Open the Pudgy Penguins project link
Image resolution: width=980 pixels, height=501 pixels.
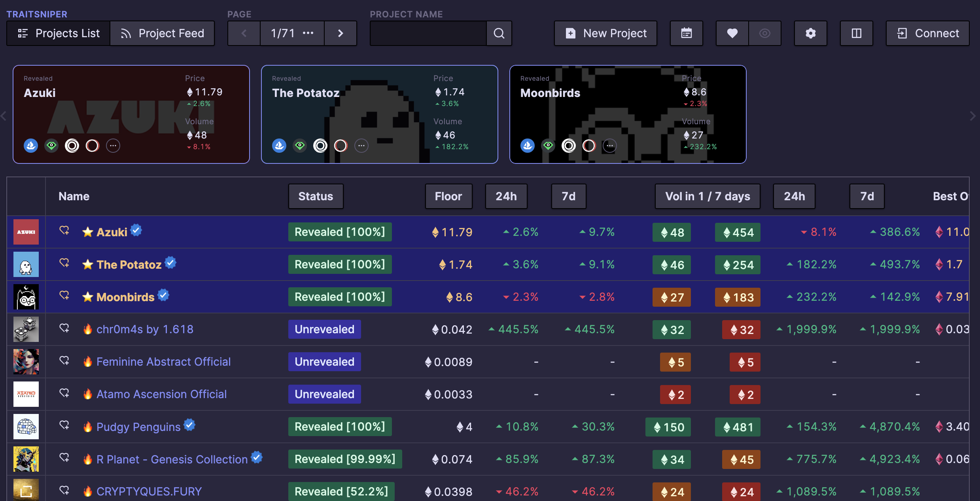point(138,427)
